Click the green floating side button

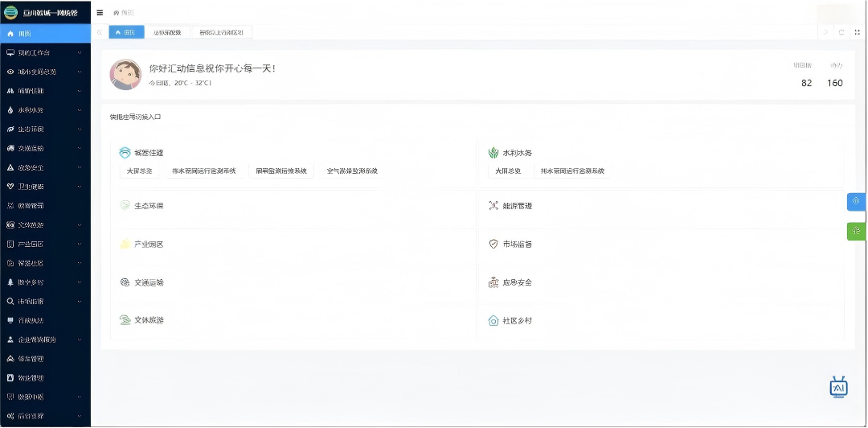pyautogui.click(x=856, y=231)
